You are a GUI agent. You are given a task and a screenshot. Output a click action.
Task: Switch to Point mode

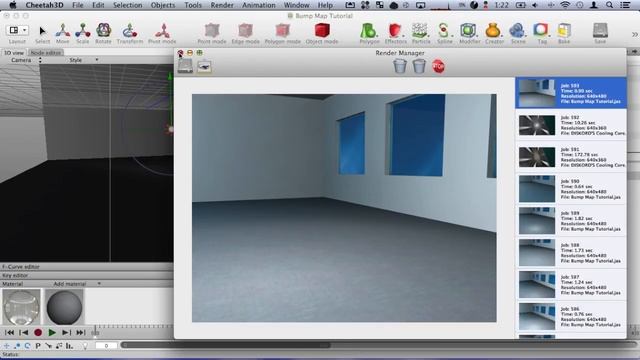(x=212, y=31)
